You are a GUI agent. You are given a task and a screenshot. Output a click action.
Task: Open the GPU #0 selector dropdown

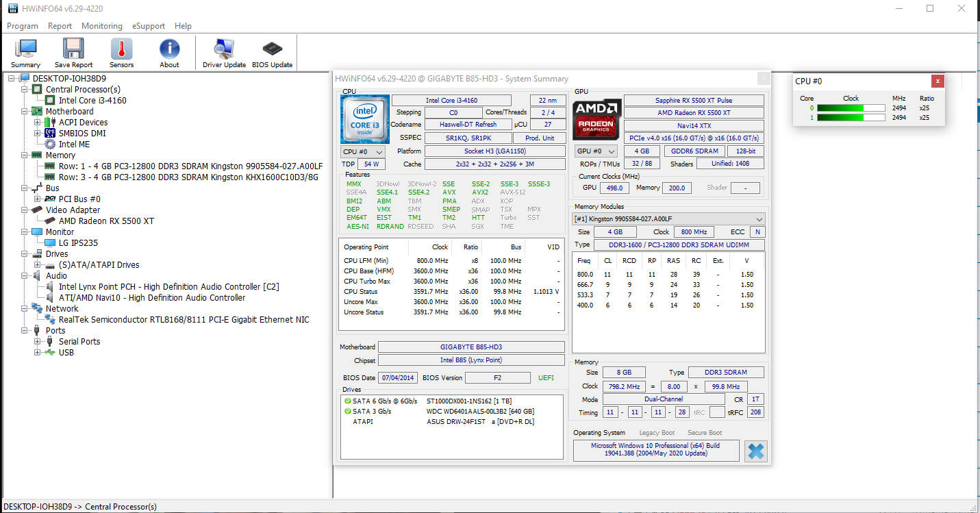pyautogui.click(x=596, y=151)
